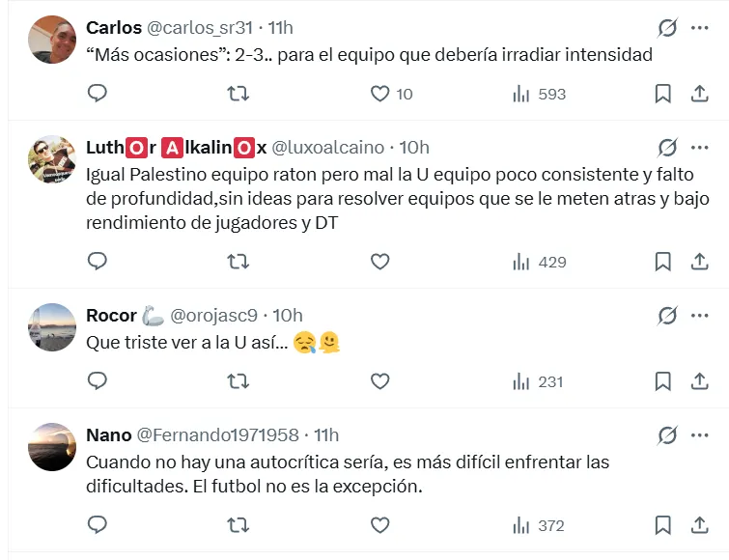Reply to Rocor's tweet
This screenshot has height=560, width=729.
(x=98, y=381)
